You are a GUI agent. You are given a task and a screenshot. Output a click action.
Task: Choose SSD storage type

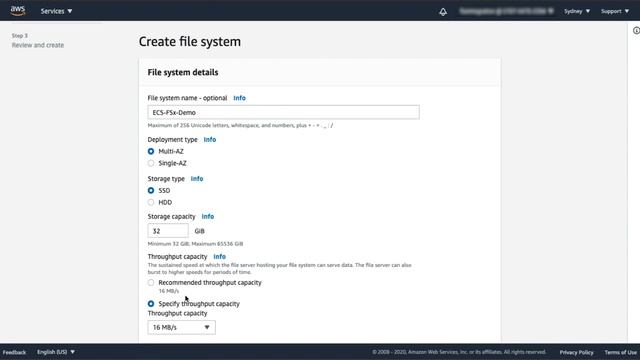pyautogui.click(x=151, y=191)
